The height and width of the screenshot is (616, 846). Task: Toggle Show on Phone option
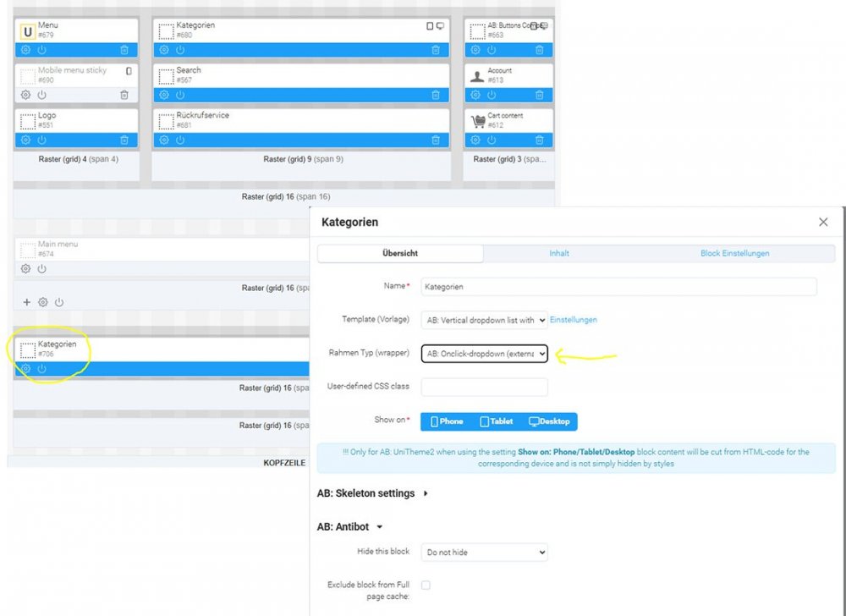[448, 421]
